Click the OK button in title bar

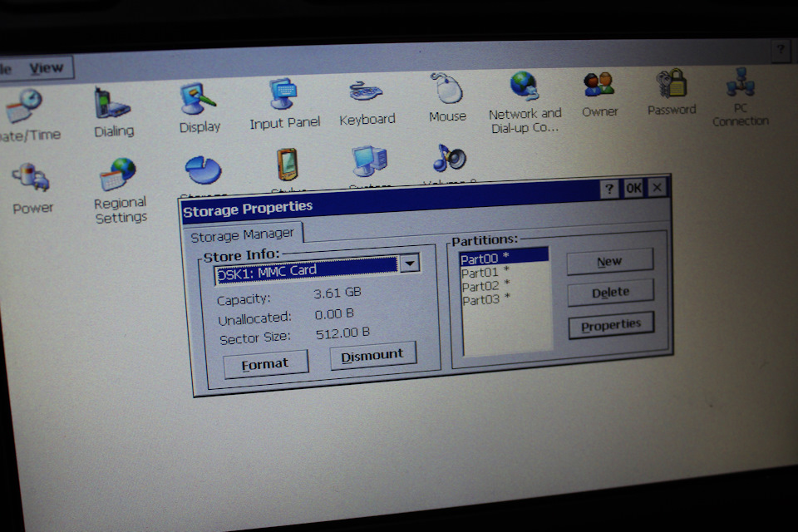click(633, 189)
